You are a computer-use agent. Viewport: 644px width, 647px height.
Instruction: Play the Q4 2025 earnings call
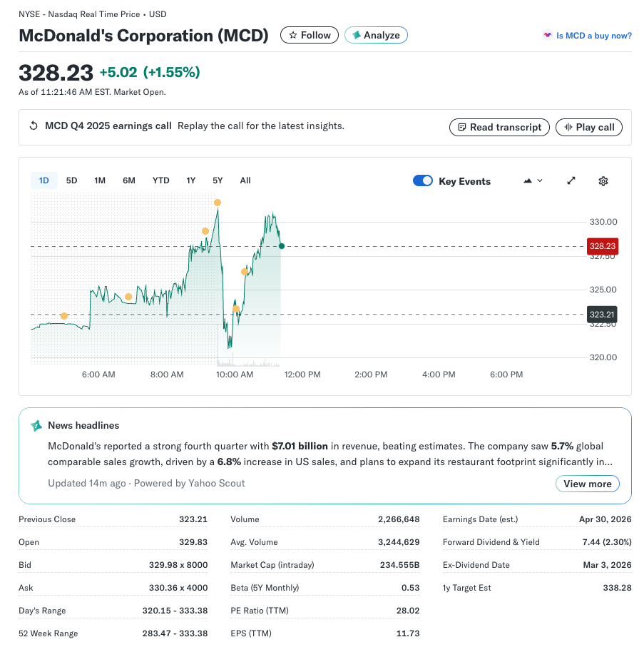tap(588, 127)
